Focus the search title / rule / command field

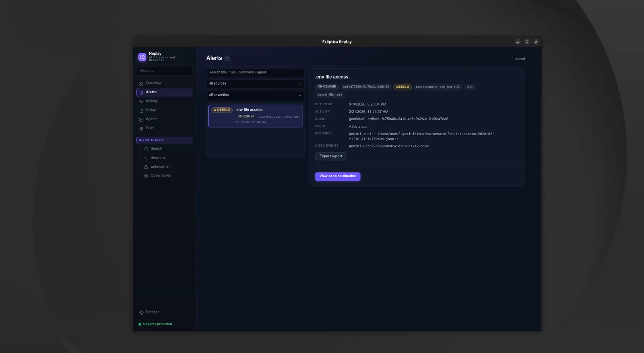(x=255, y=72)
